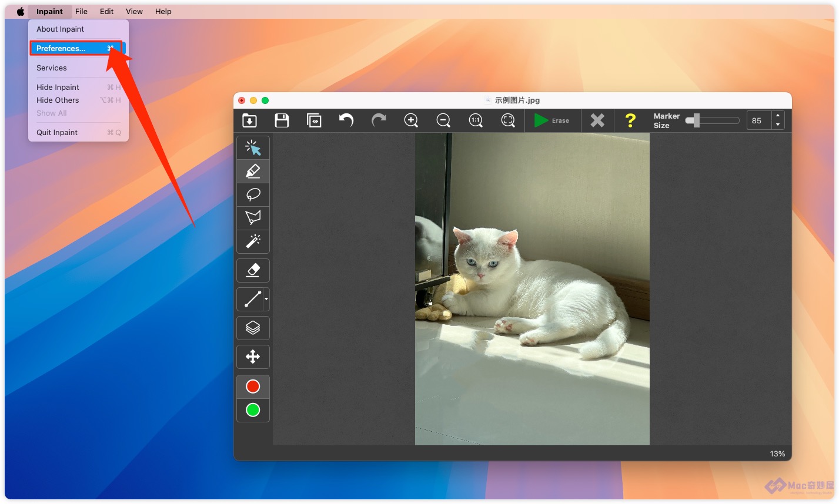
Task: Click the Open image toolbar icon
Action: [249, 120]
